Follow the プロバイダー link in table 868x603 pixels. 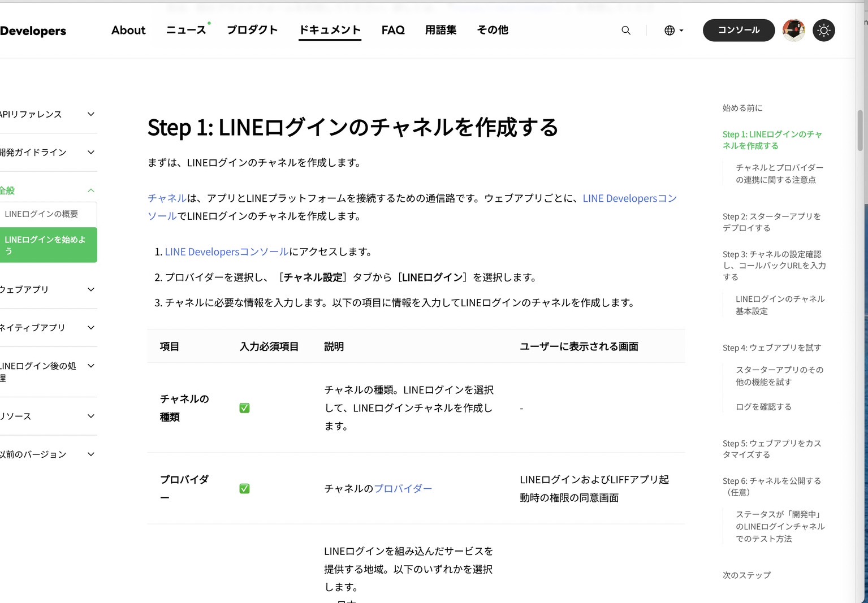(403, 489)
